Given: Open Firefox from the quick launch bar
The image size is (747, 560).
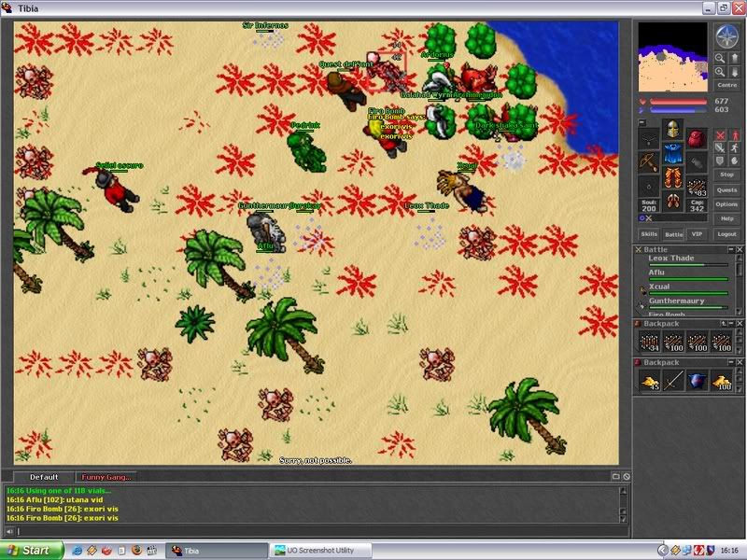Looking at the screenshot, I should (136, 551).
